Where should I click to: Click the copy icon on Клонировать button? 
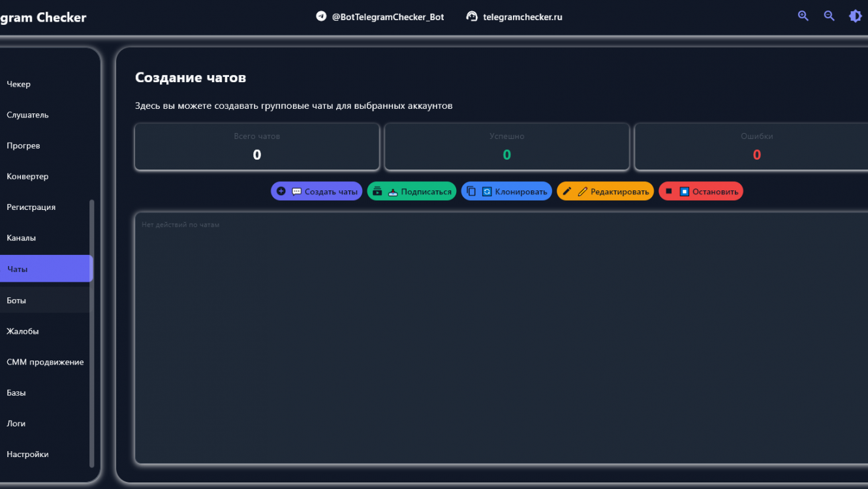471,191
